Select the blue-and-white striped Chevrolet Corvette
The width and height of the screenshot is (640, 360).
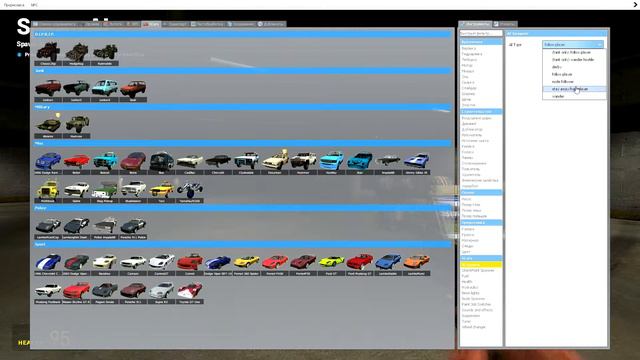pyautogui.click(x=48, y=263)
